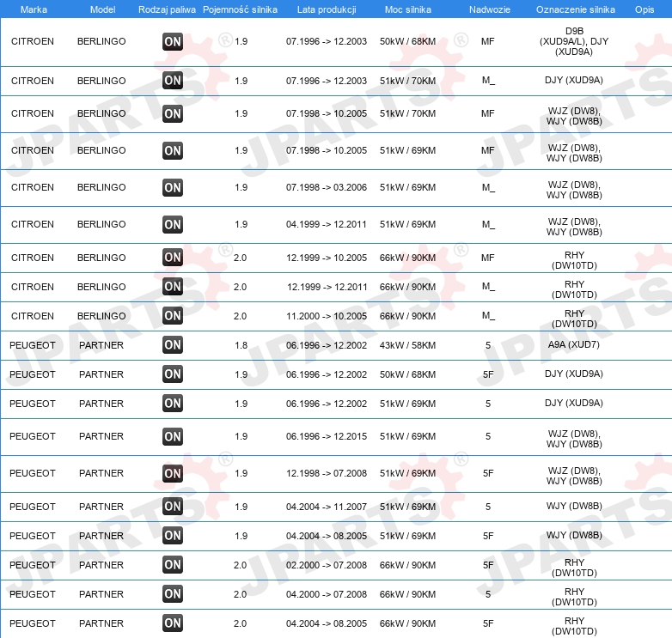Click body type M_ in the 12.1999 -> 12.2011 row
Screen dimensions: 672x638
coord(488,287)
